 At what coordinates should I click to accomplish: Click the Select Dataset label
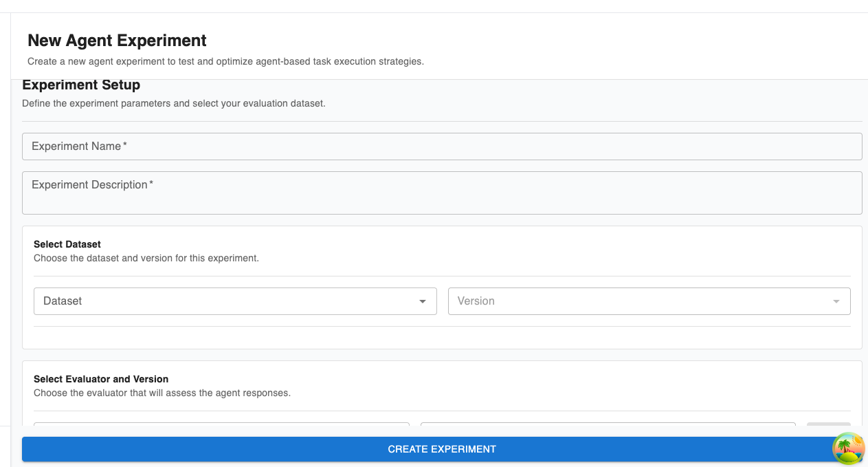pos(67,244)
